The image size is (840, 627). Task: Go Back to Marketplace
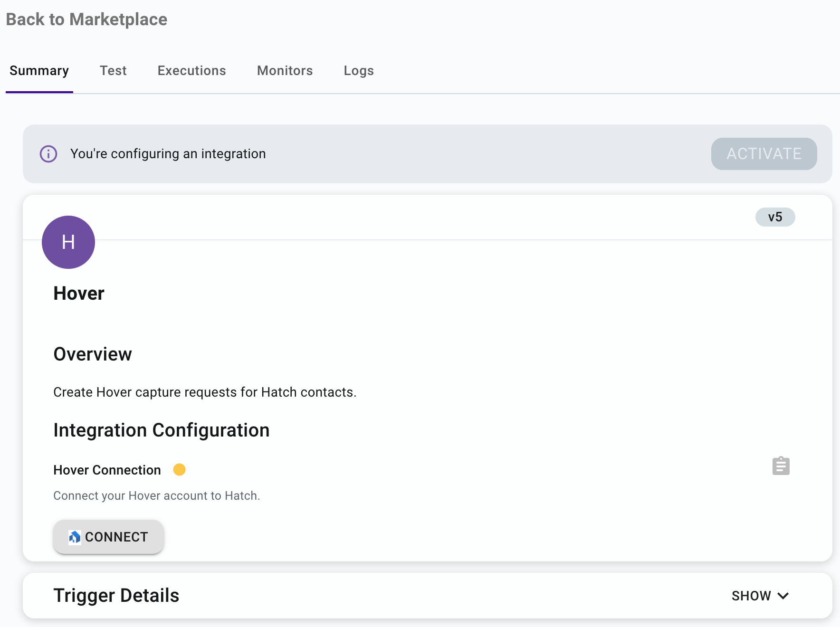tap(86, 19)
